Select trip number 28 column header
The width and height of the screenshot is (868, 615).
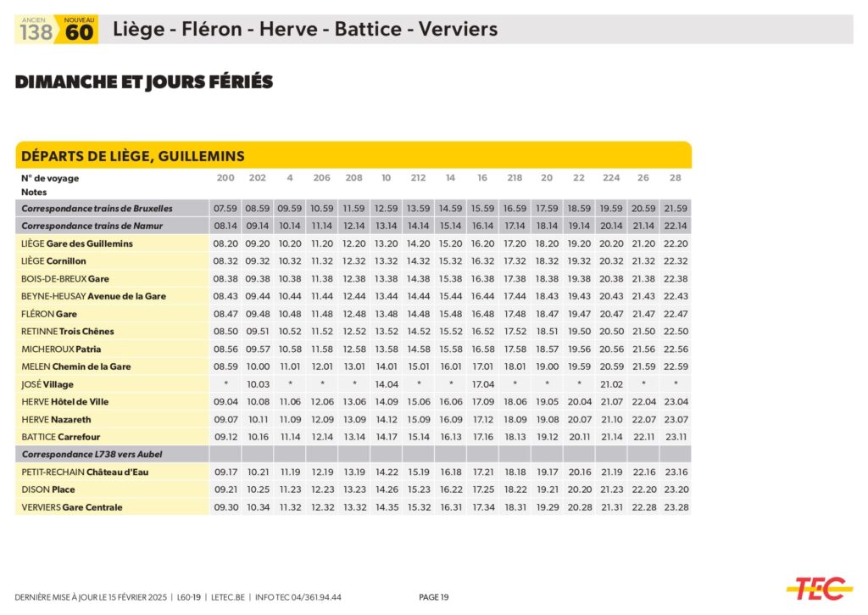pyautogui.click(x=676, y=178)
